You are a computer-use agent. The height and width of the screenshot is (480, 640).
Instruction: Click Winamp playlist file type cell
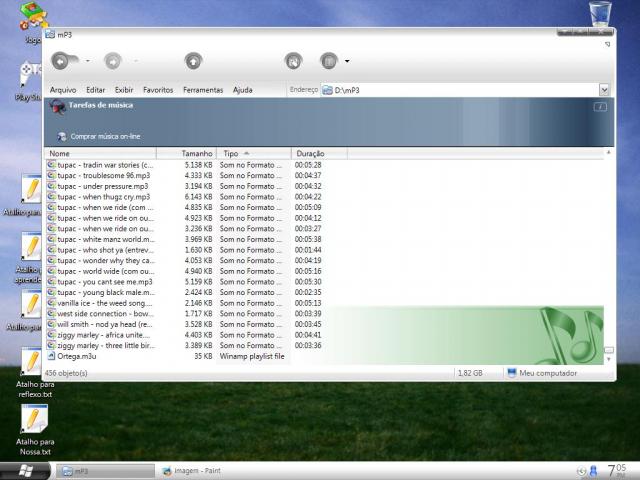click(252, 356)
